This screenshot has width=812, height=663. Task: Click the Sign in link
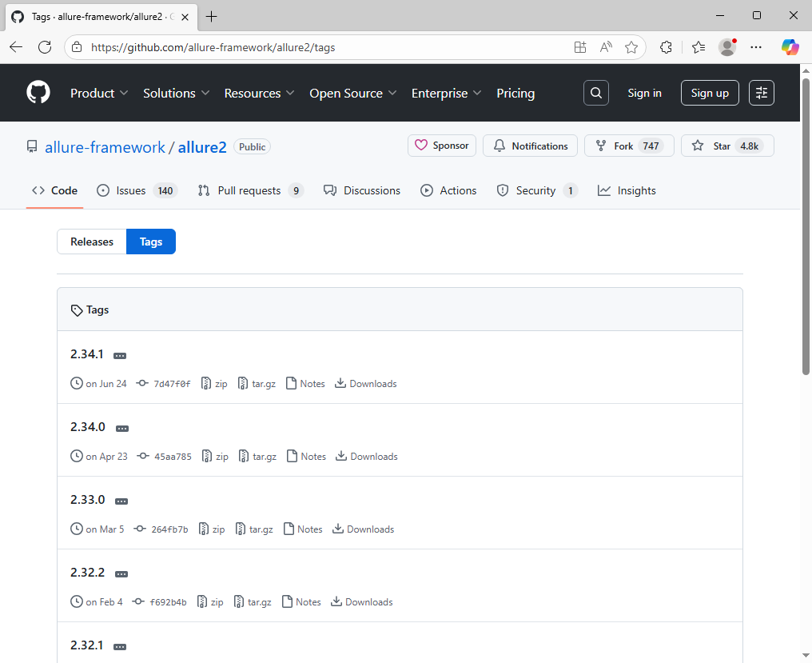pos(644,93)
